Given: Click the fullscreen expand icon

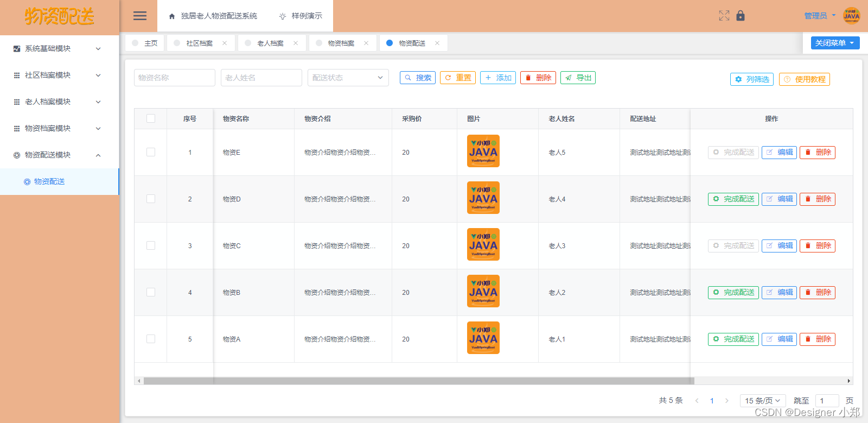Looking at the screenshot, I should (x=724, y=16).
